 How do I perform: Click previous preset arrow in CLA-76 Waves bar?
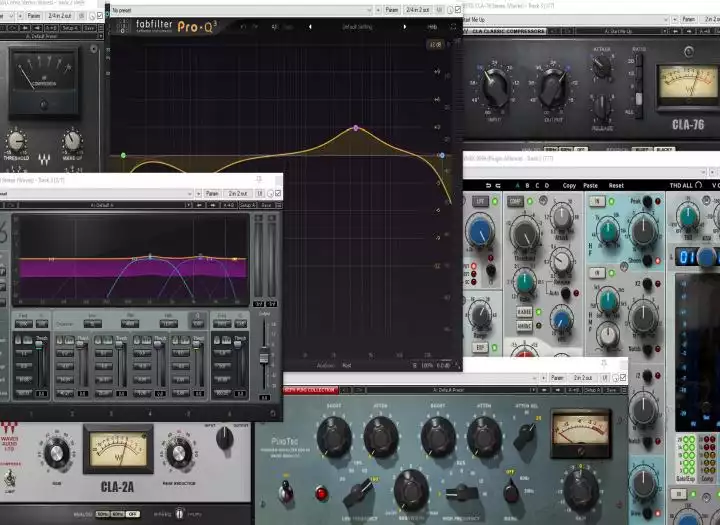point(676,31)
